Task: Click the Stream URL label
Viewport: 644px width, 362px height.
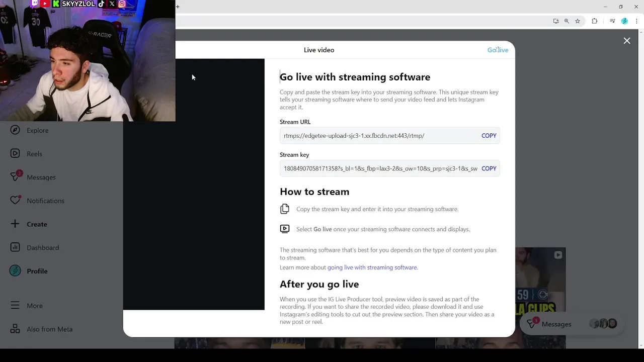Action: 295,122
